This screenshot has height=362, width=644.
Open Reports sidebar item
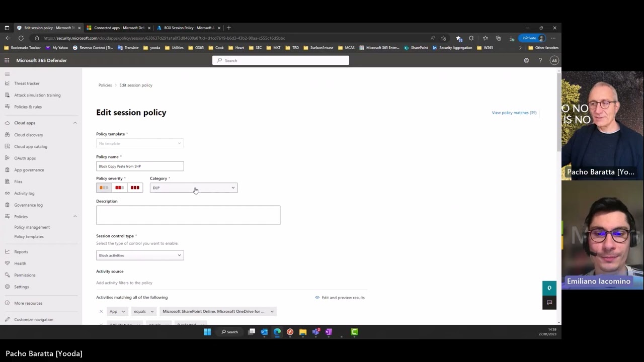pyautogui.click(x=21, y=252)
